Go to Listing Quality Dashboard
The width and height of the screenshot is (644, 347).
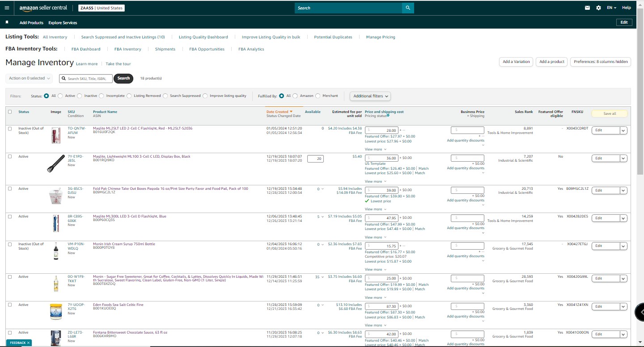pos(203,37)
